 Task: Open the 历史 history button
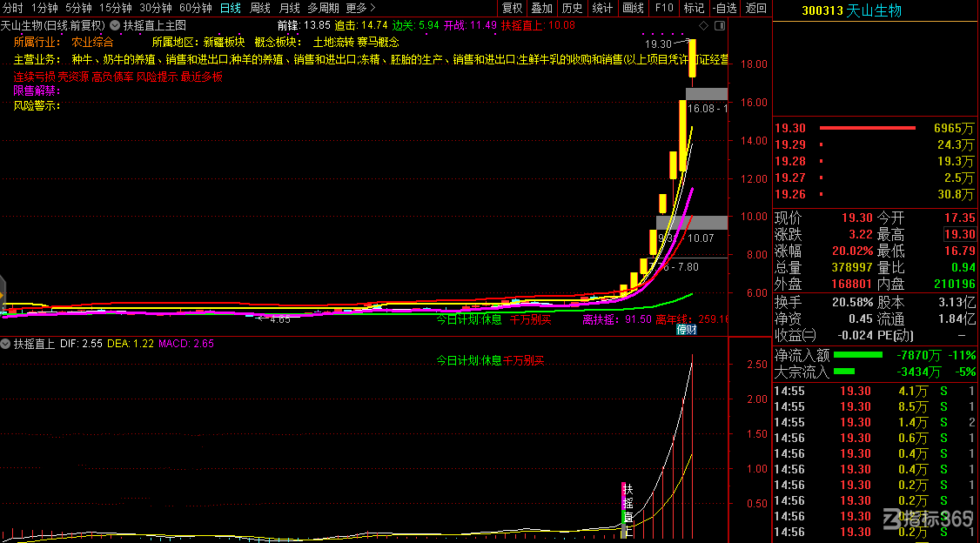[572, 8]
